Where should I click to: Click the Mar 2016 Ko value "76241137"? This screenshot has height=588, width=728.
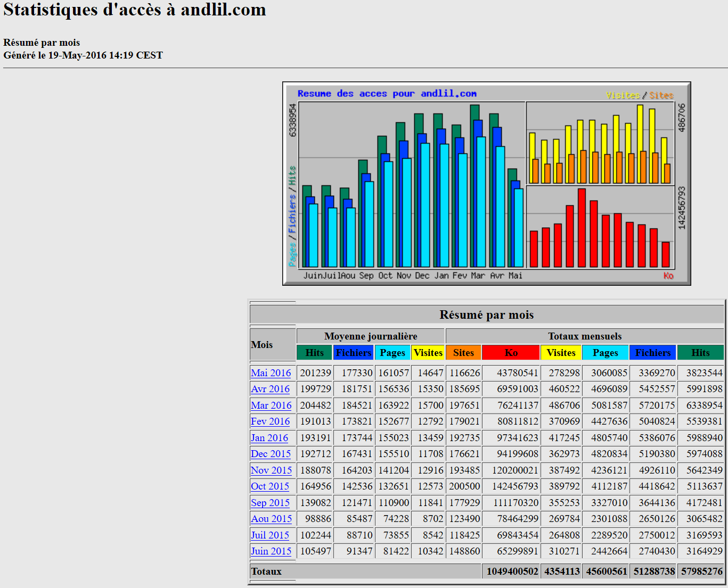point(518,405)
